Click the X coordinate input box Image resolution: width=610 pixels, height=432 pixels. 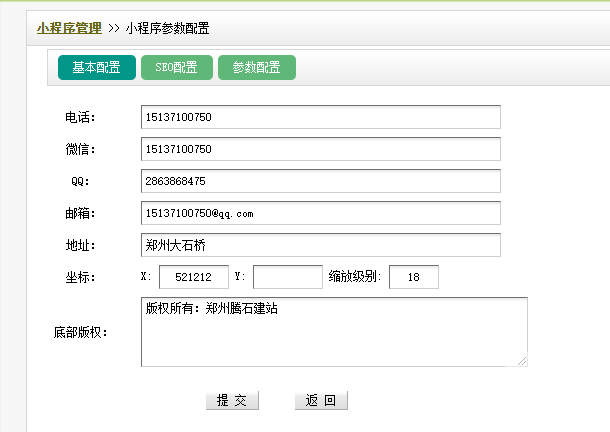[x=193, y=277]
